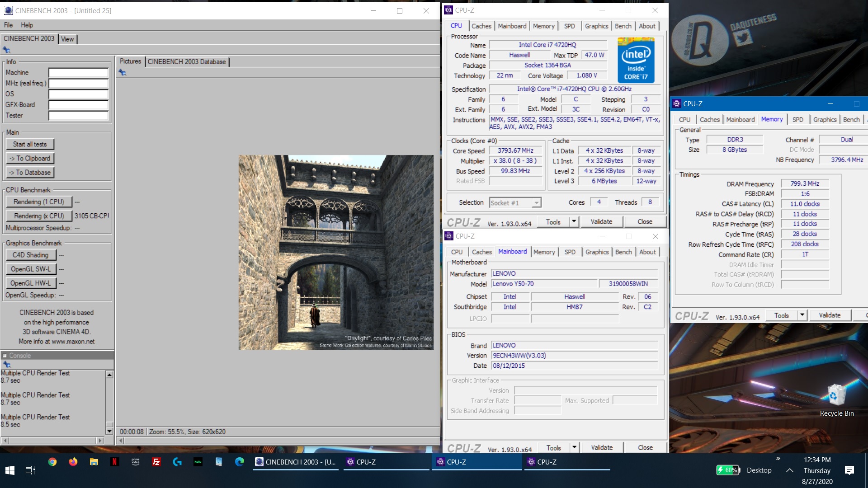
Task: Open Hulu from the taskbar
Action: [198, 462]
